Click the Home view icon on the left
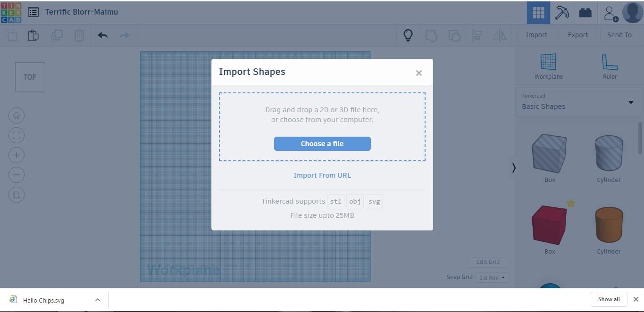This screenshot has width=644, height=312. tap(17, 115)
